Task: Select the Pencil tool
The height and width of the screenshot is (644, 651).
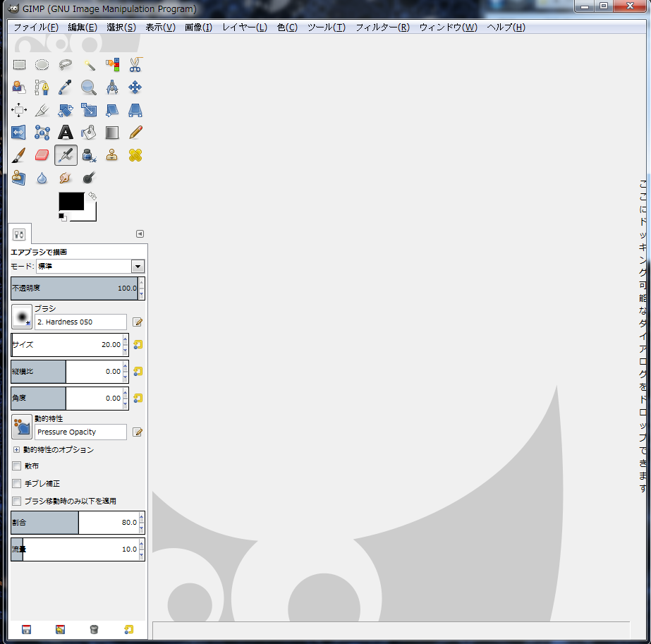Action: 135,133
